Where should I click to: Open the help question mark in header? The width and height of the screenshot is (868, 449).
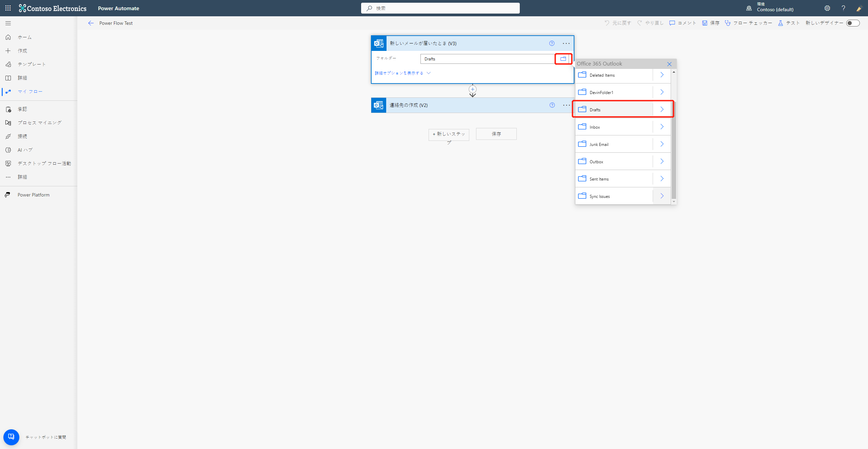click(x=843, y=8)
